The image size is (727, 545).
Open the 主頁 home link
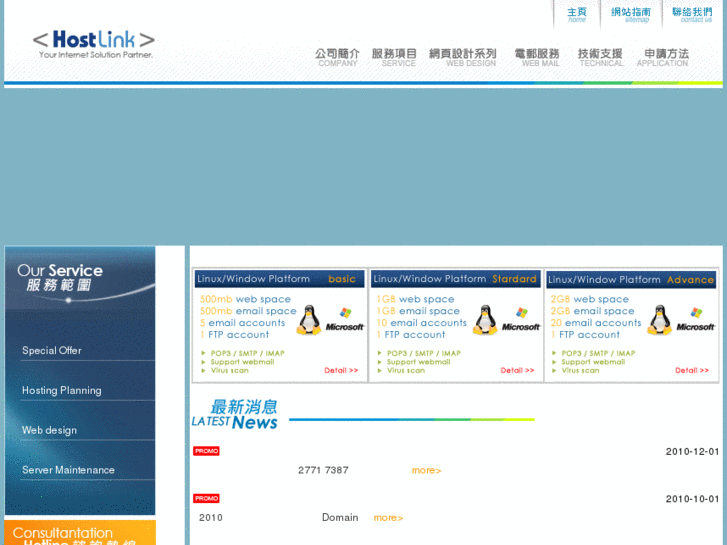pos(577,14)
